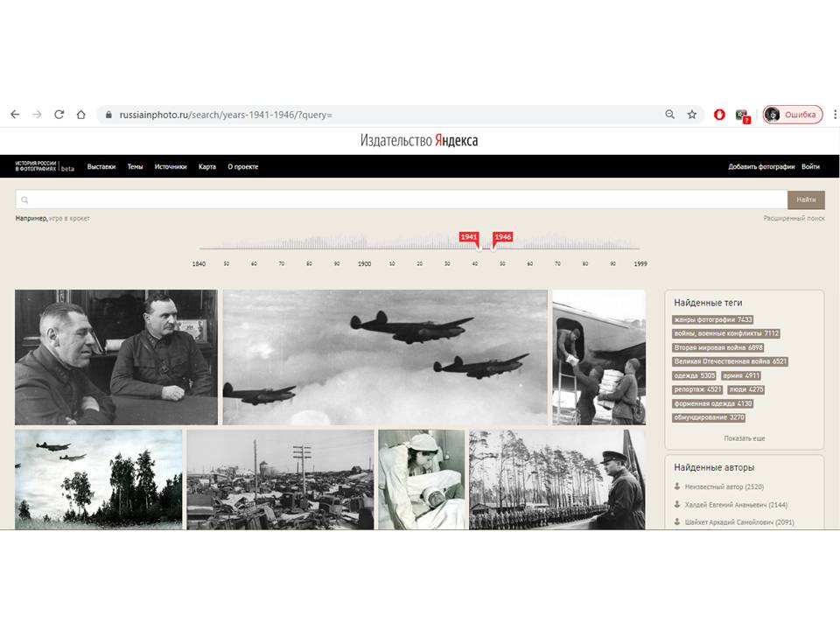The width and height of the screenshot is (840, 630).
Task: Open photo of officer near pine forest
Action: pos(557,479)
